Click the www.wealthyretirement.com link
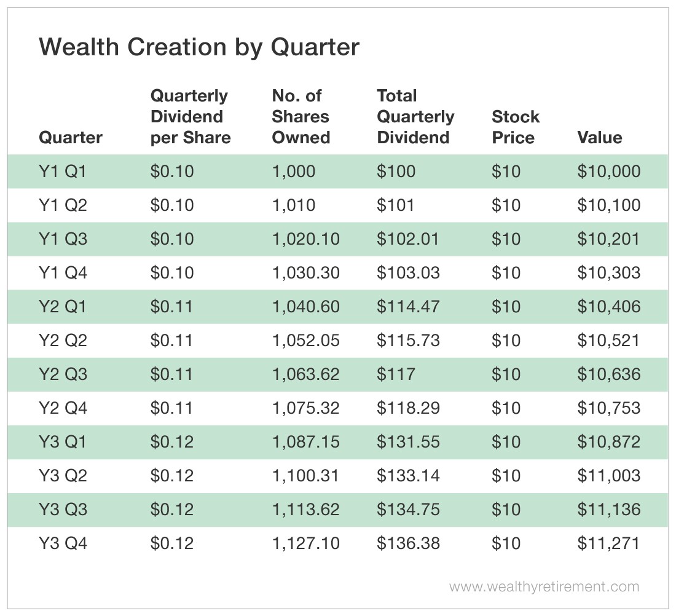This screenshot has height=616, width=676. pos(544,586)
